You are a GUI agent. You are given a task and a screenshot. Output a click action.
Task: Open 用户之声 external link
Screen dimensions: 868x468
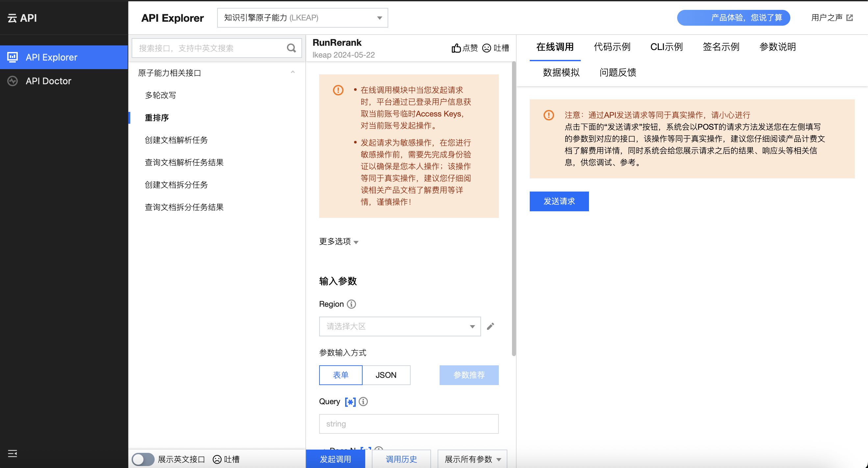coord(831,17)
